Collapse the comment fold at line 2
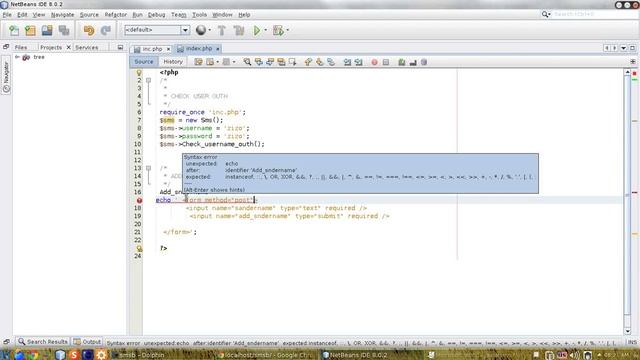 point(149,80)
